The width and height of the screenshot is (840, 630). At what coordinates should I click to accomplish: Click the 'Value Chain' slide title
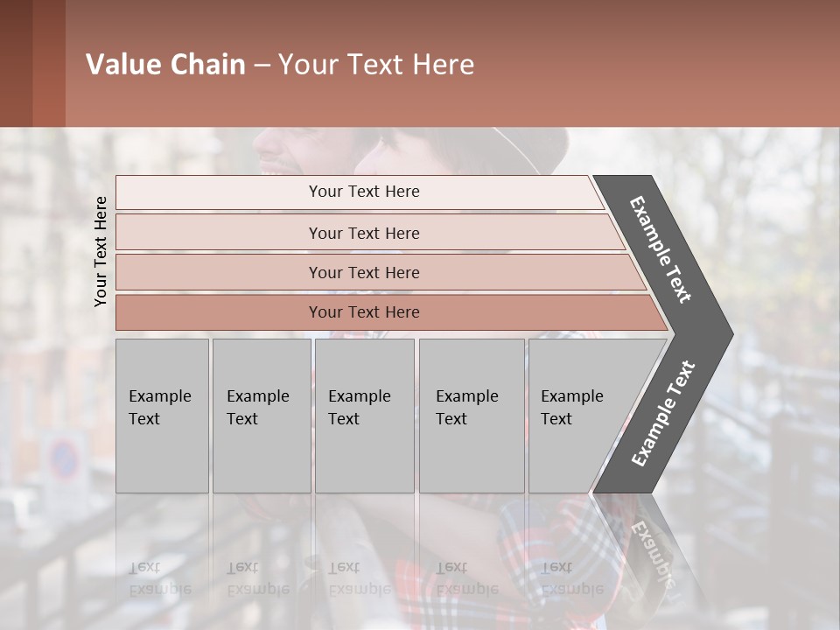pos(280,65)
